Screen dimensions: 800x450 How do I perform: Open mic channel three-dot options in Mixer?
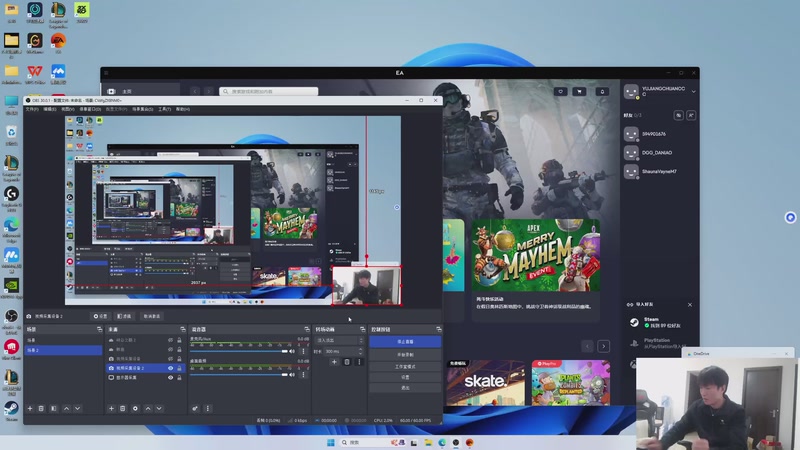click(303, 351)
